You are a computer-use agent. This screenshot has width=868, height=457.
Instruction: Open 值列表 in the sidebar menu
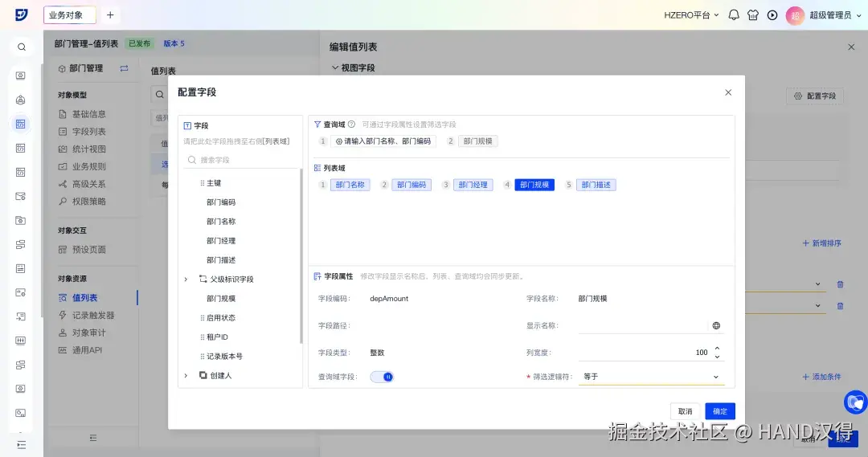(x=84, y=298)
